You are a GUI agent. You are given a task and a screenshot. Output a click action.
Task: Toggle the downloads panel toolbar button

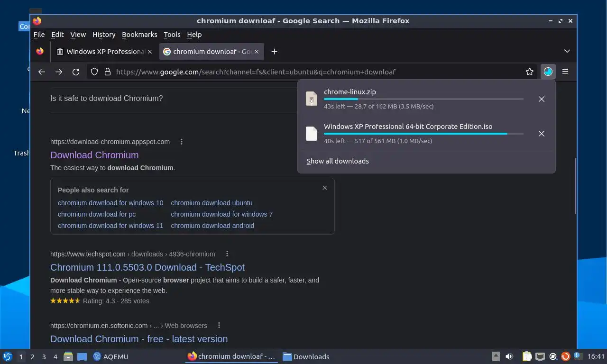tap(548, 72)
